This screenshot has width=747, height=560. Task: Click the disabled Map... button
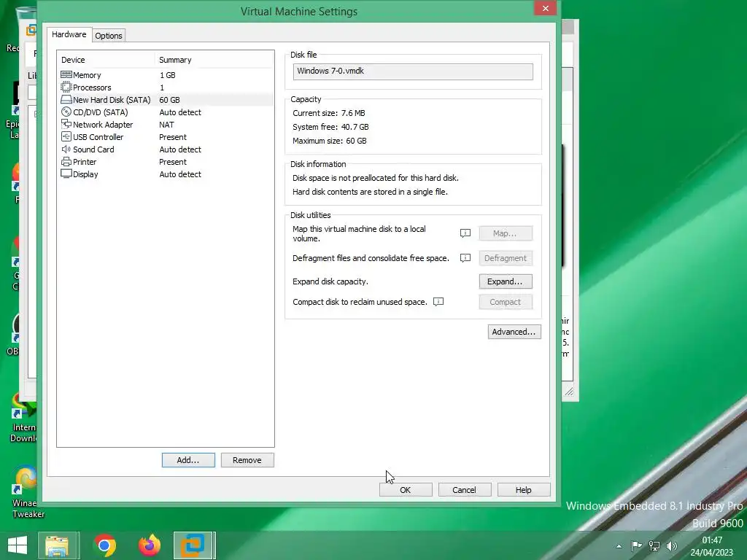coord(506,233)
